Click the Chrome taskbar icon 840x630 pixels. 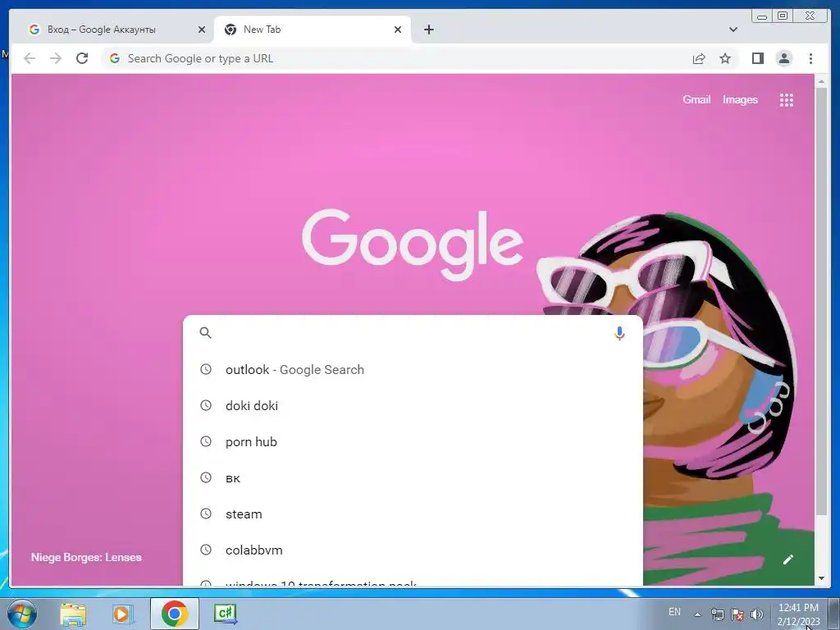click(174, 614)
